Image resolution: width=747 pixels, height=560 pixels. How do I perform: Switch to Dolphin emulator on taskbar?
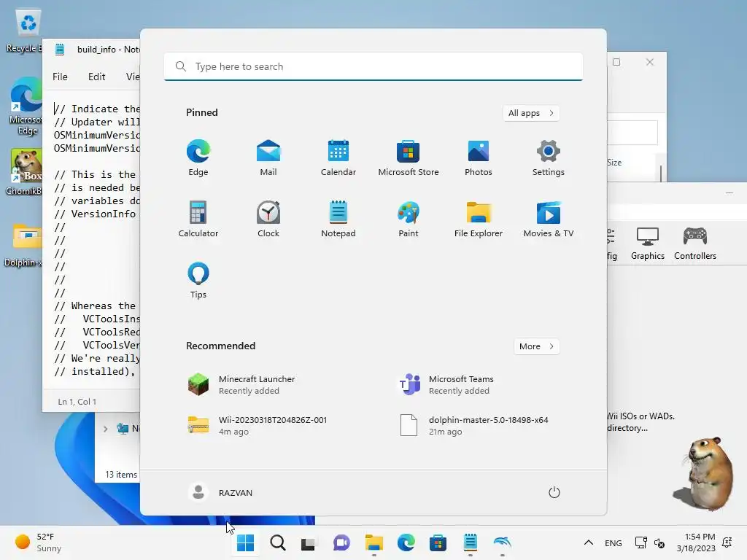pos(503,542)
